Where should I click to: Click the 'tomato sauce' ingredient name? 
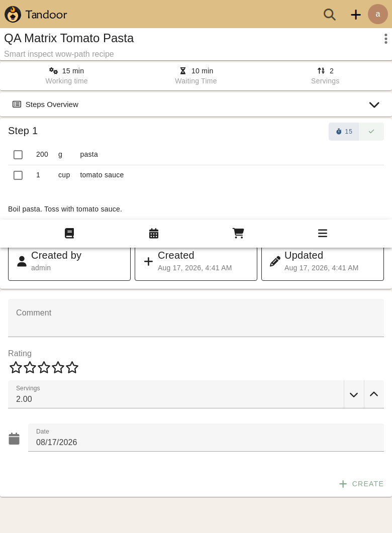point(102,175)
